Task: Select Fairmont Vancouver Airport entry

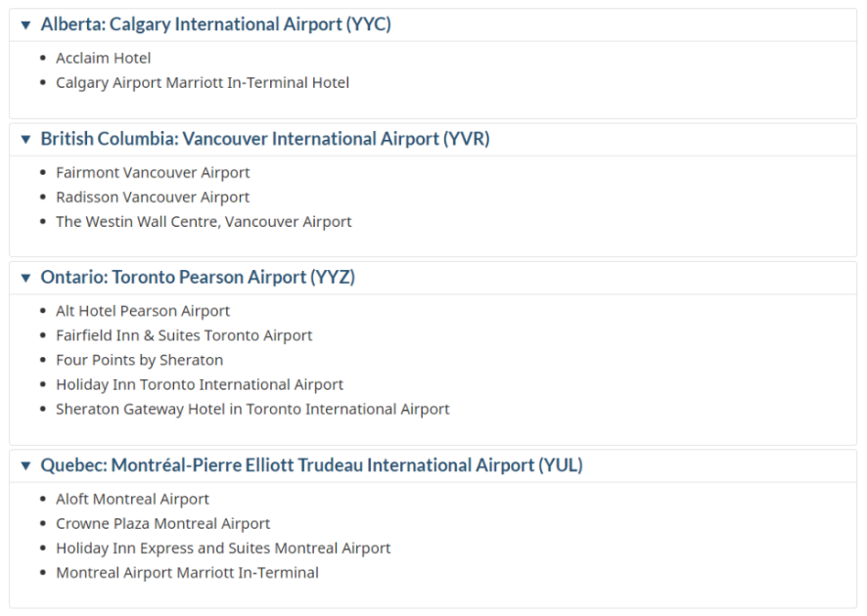Action: [x=153, y=173]
